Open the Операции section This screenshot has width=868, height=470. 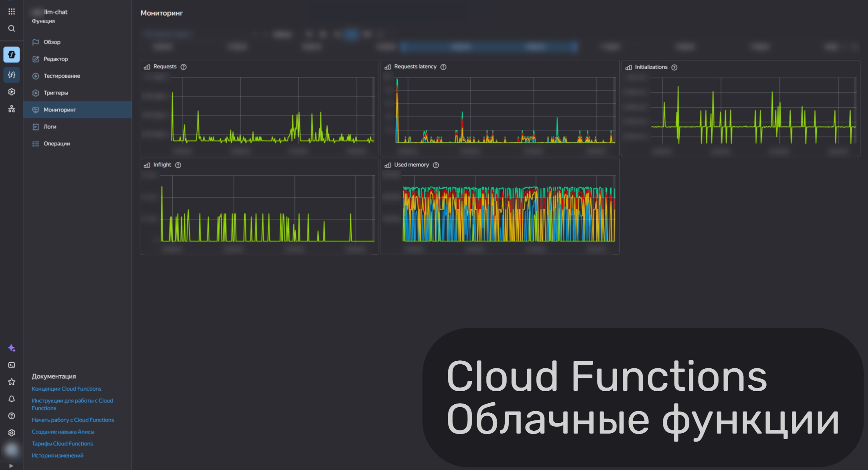pyautogui.click(x=77, y=144)
